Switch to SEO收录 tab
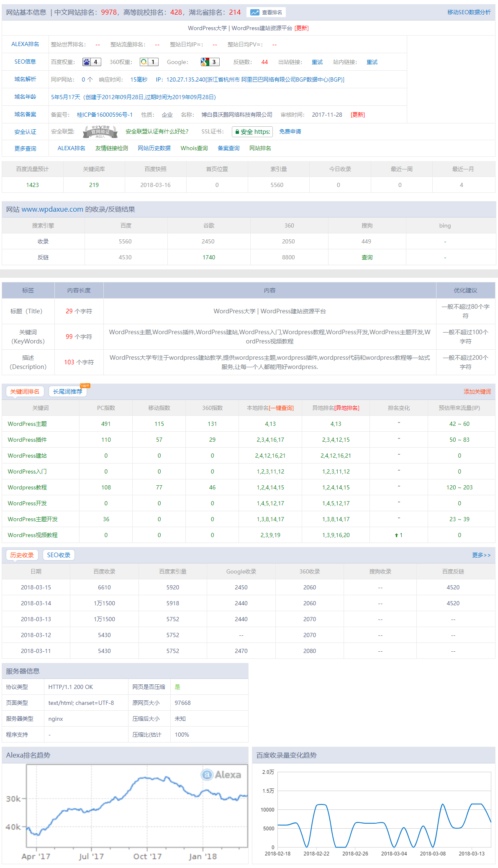Image resolution: width=498 pixels, height=868 pixels. tap(59, 555)
